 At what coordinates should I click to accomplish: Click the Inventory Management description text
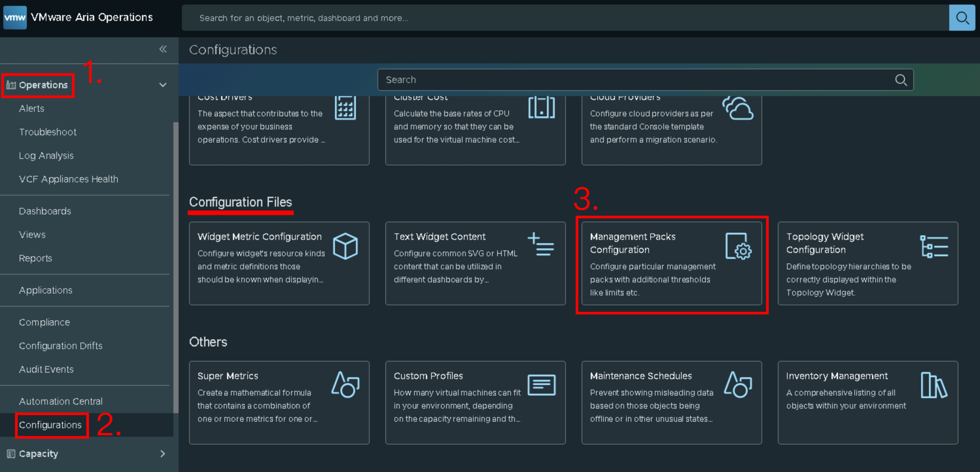point(846,399)
